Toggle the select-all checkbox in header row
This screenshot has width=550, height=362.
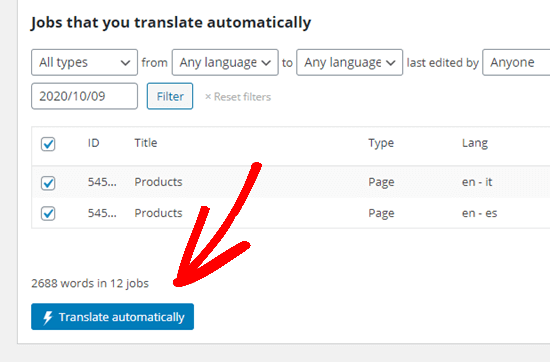[x=48, y=144]
